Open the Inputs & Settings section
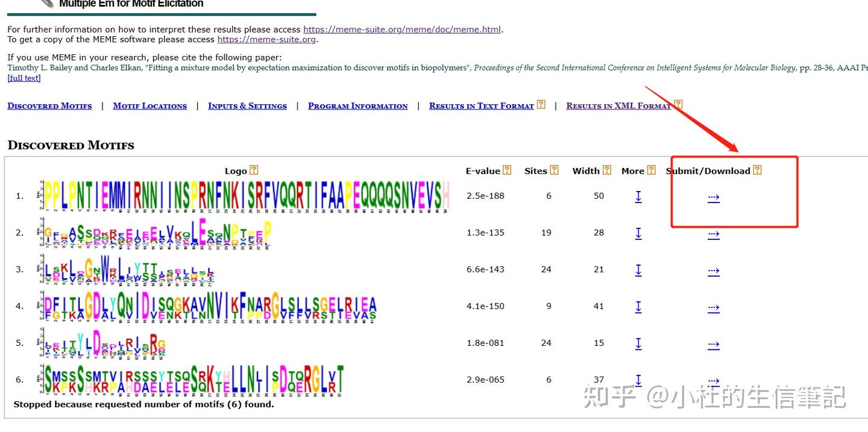This screenshot has width=868, height=432. [247, 105]
